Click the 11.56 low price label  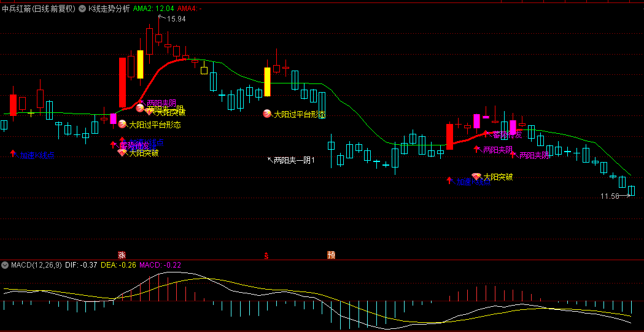click(x=610, y=196)
